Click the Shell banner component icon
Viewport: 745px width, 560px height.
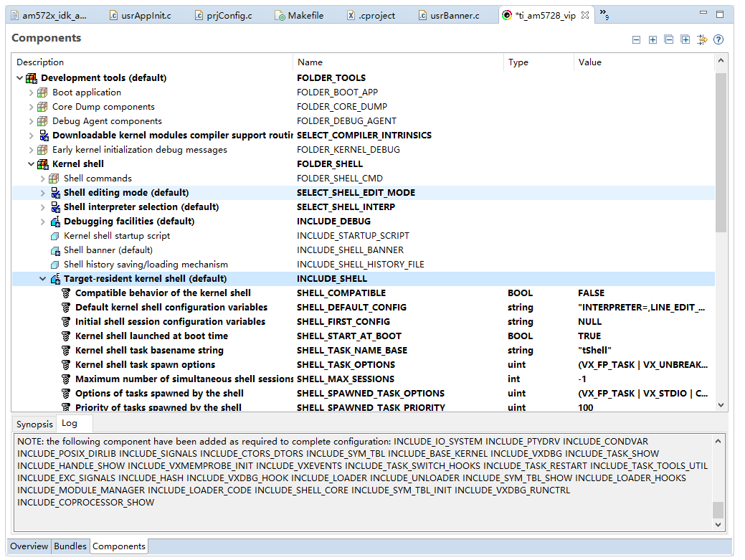54,250
